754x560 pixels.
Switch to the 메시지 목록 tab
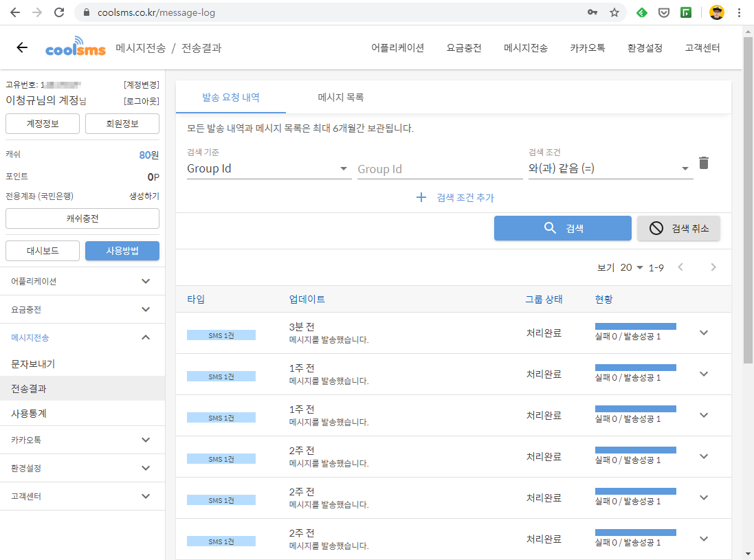tap(341, 98)
